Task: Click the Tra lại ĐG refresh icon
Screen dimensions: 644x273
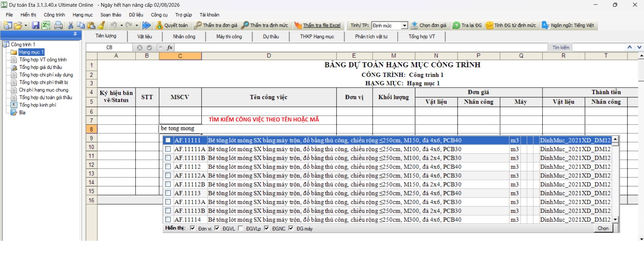Action: tap(456, 26)
